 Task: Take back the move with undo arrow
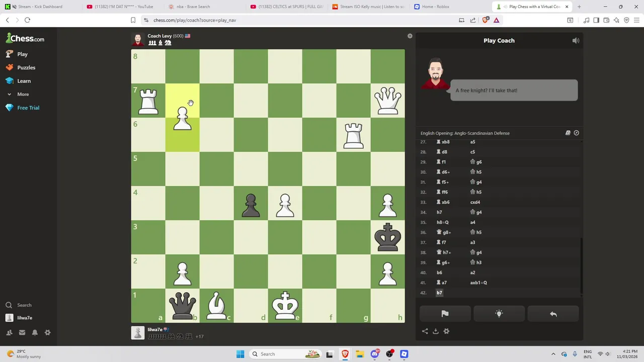553,314
